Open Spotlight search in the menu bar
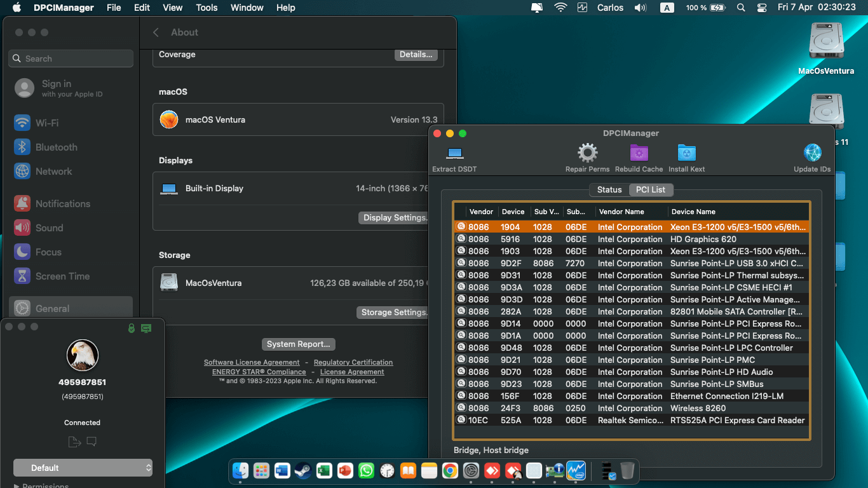The width and height of the screenshot is (868, 488). [x=741, y=8]
